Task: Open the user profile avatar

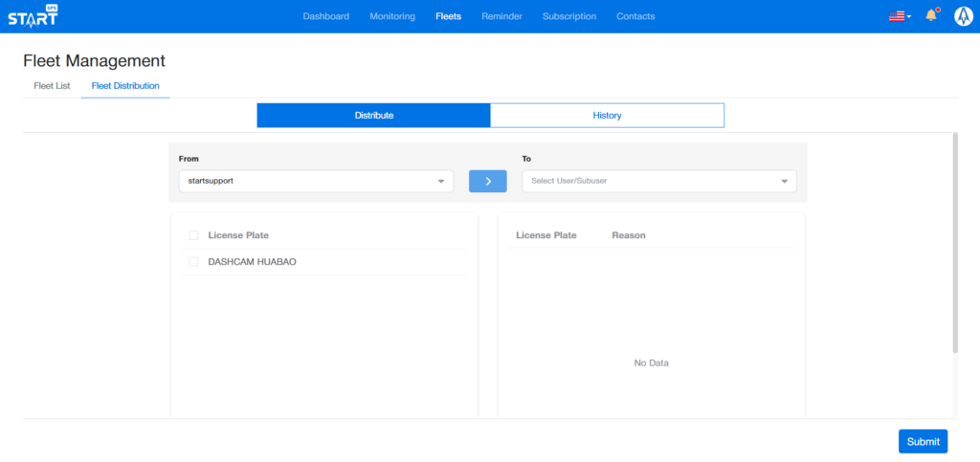Action: coord(963,16)
